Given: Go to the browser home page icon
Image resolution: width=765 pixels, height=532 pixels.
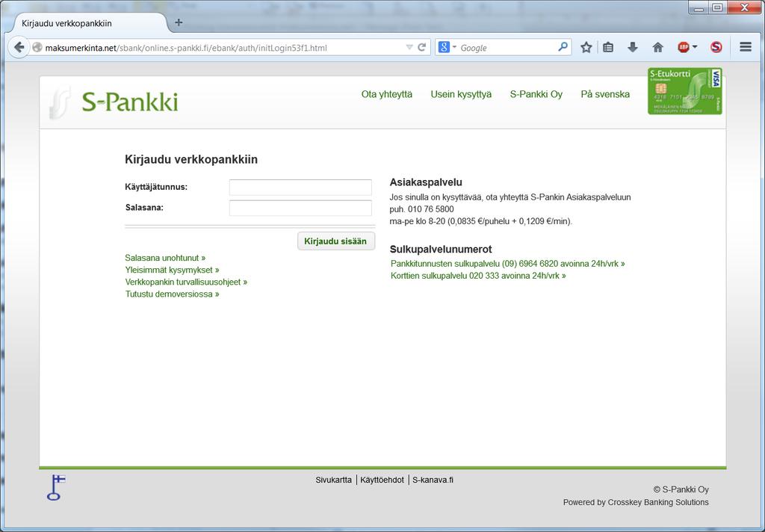Looking at the screenshot, I should point(657,47).
